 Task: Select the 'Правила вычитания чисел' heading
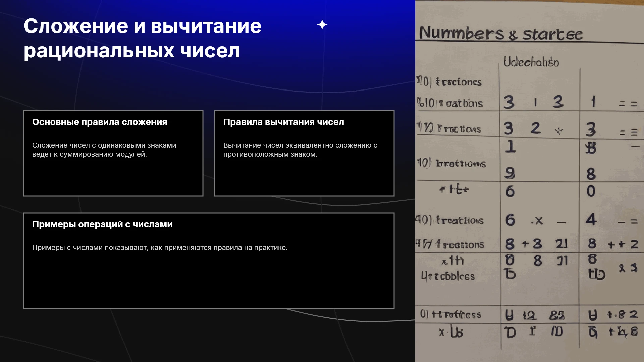[x=284, y=122]
